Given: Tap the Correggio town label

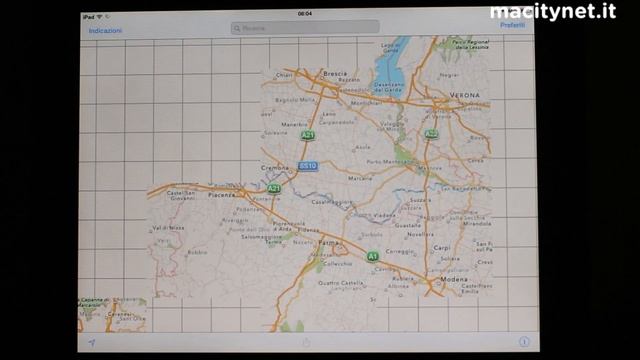Looking at the screenshot, I should tap(400, 251).
